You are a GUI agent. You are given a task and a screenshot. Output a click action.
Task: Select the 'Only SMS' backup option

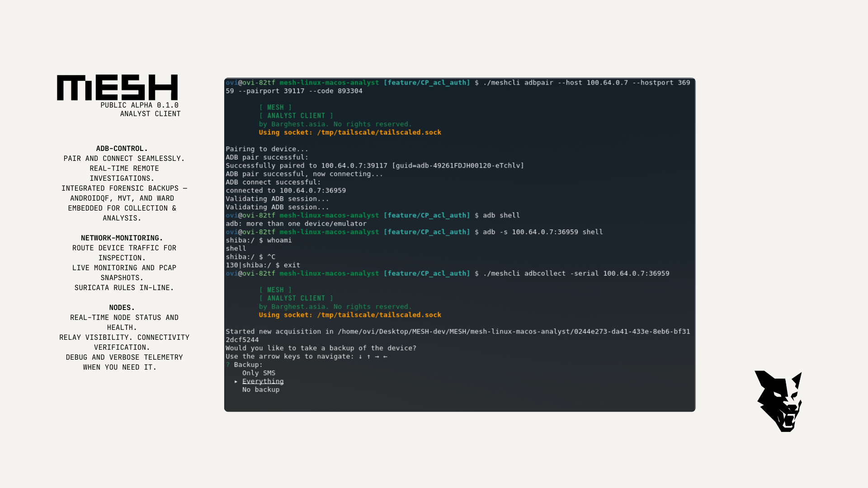259,373
